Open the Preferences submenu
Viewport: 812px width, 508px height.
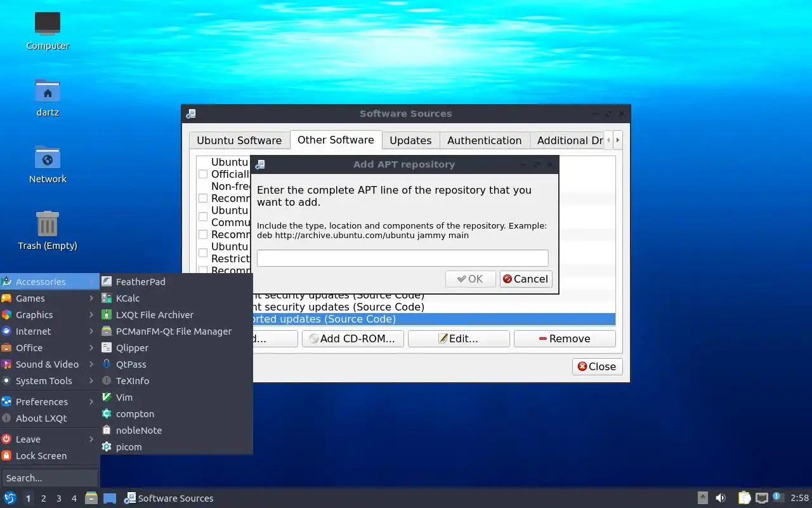click(x=49, y=402)
